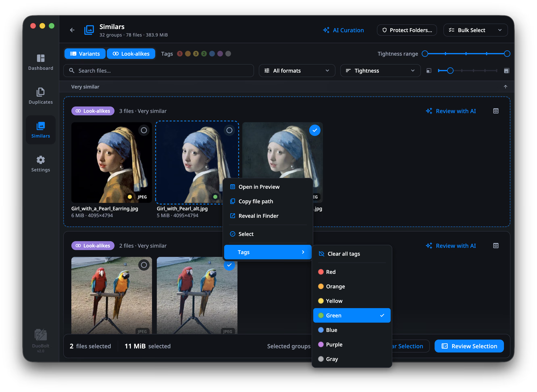Click the small thumbnail size icon

[x=429, y=70]
